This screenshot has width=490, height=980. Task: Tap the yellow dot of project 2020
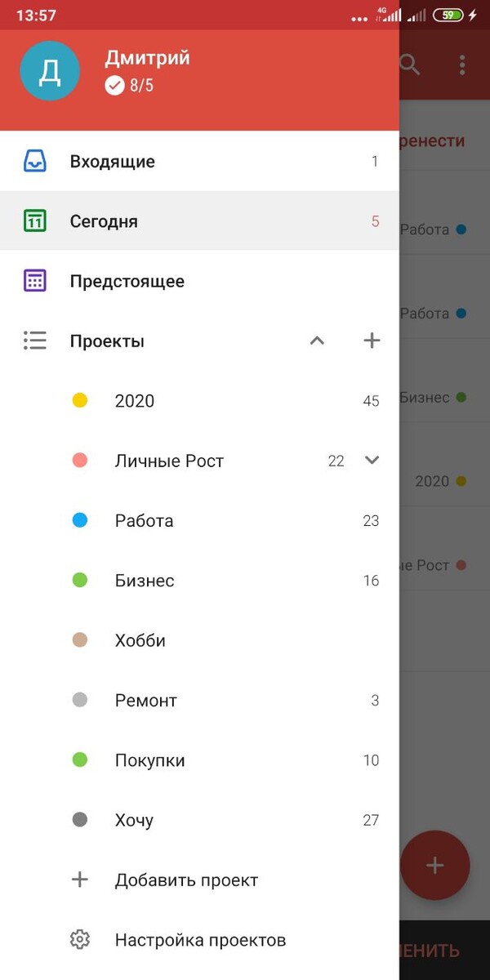[x=79, y=400]
